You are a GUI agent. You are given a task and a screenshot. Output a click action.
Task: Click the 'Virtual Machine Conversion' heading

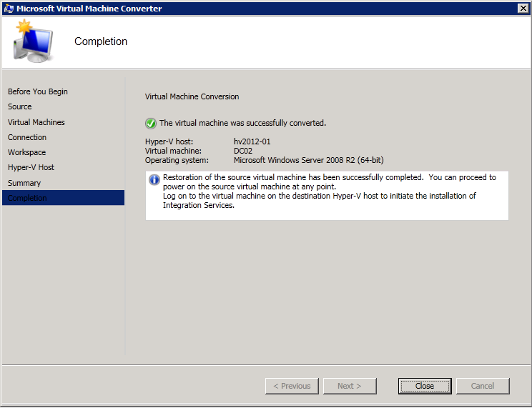192,96
